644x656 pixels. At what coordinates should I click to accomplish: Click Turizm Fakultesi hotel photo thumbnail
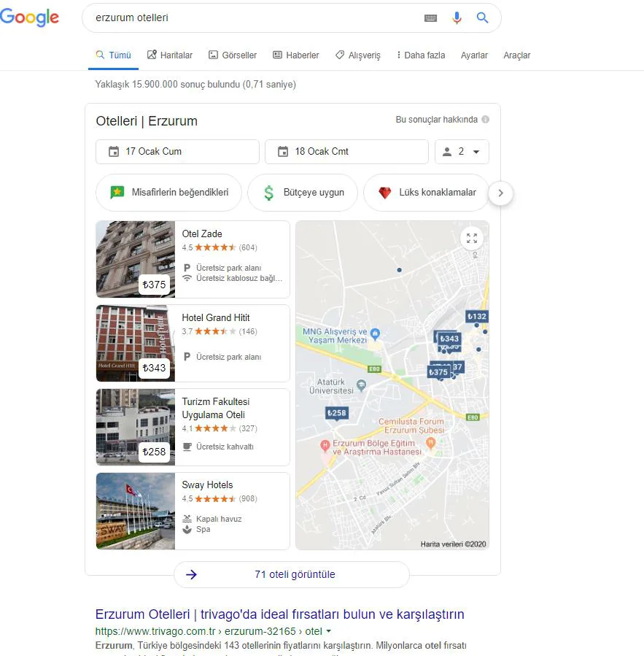[x=136, y=427]
